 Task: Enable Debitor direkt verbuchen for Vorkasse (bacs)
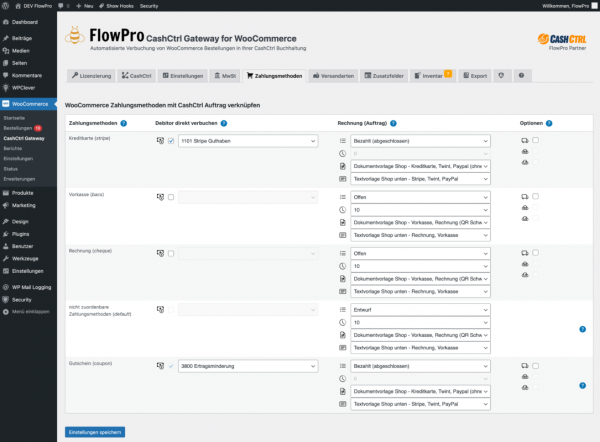tap(171, 197)
